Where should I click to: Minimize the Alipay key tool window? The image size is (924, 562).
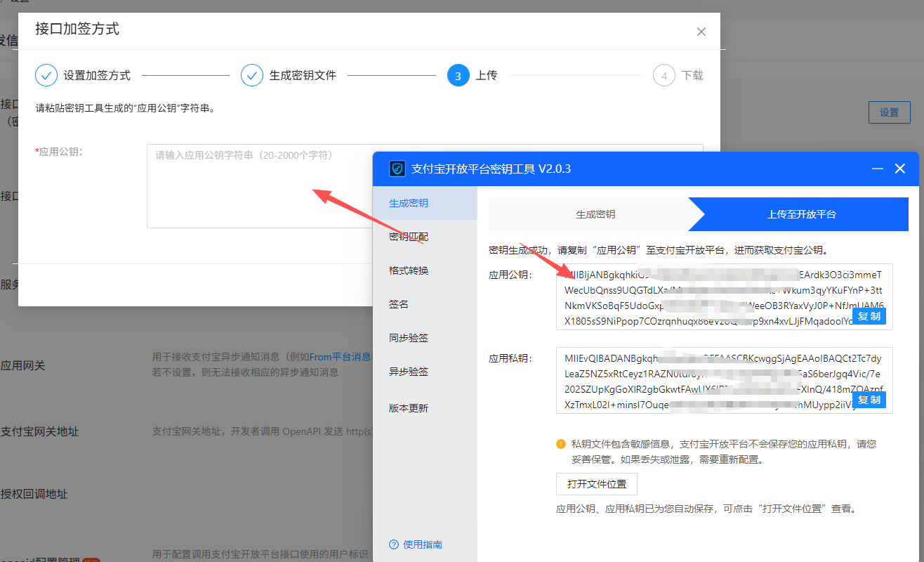tap(877, 169)
